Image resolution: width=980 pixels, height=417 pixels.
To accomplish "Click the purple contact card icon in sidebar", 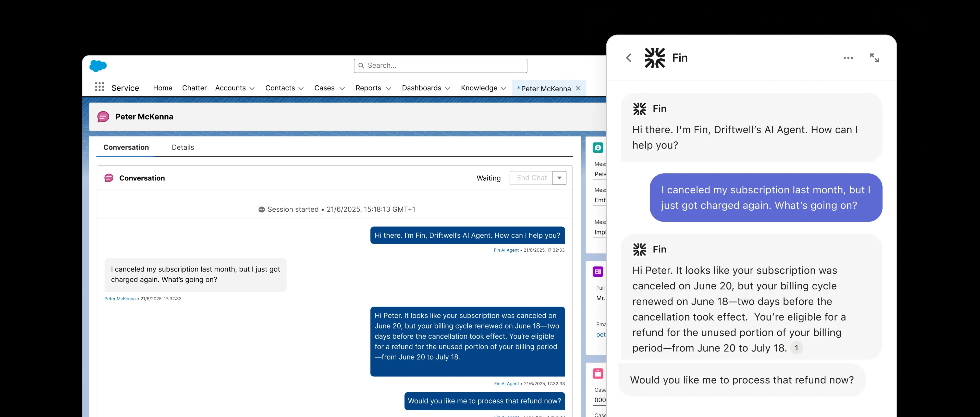I will pyautogui.click(x=598, y=271).
